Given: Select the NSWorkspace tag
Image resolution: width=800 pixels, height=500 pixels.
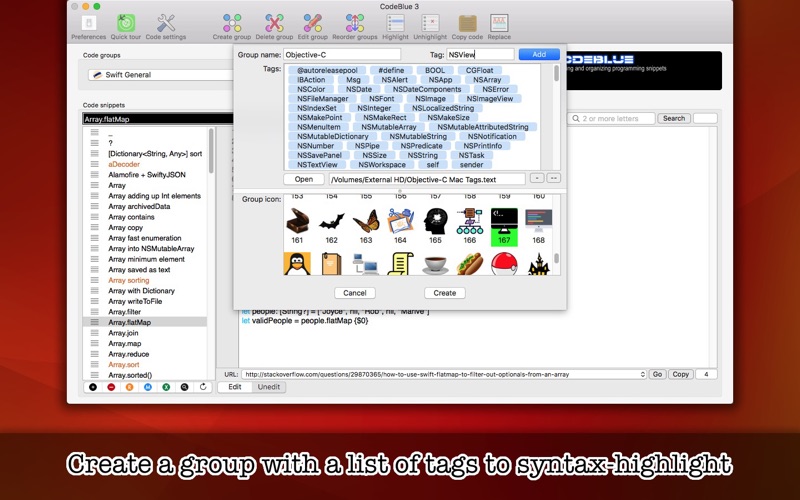Looking at the screenshot, I should click(x=382, y=165).
